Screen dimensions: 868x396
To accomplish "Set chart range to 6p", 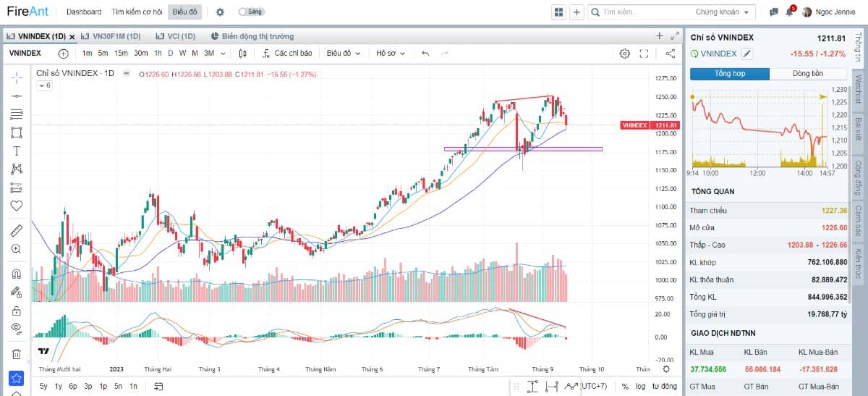I will pos(73,386).
